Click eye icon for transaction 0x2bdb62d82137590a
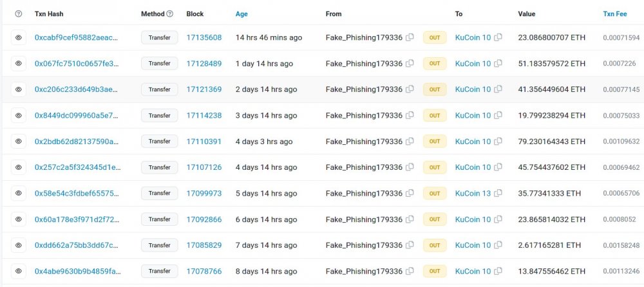 coord(19,141)
